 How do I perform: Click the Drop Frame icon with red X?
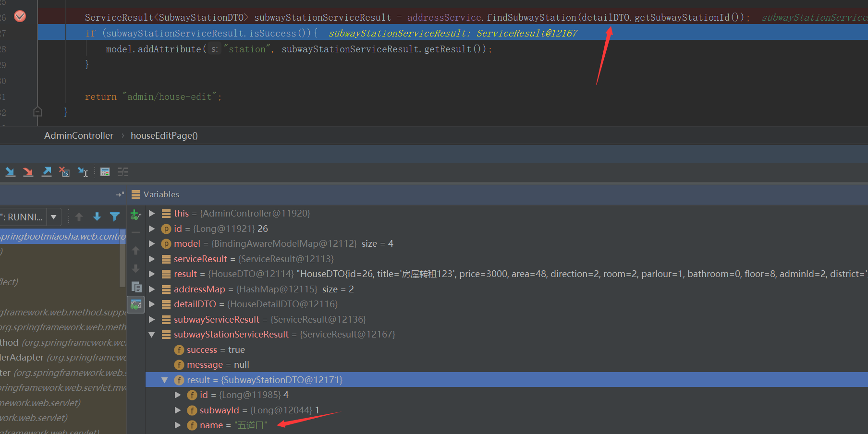[x=64, y=171]
